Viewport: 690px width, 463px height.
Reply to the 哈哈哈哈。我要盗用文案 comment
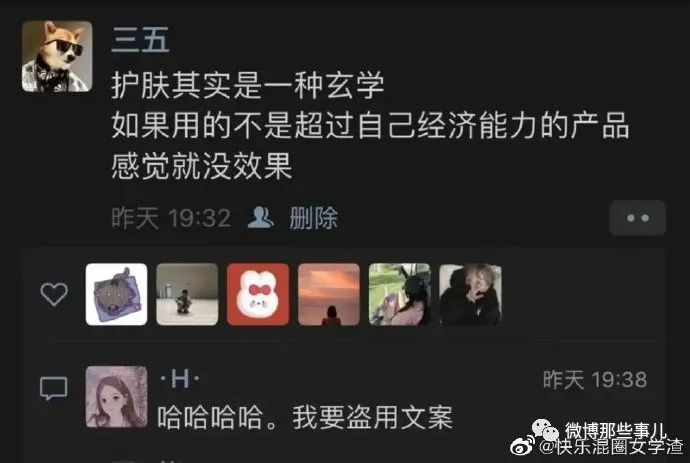coord(305,417)
